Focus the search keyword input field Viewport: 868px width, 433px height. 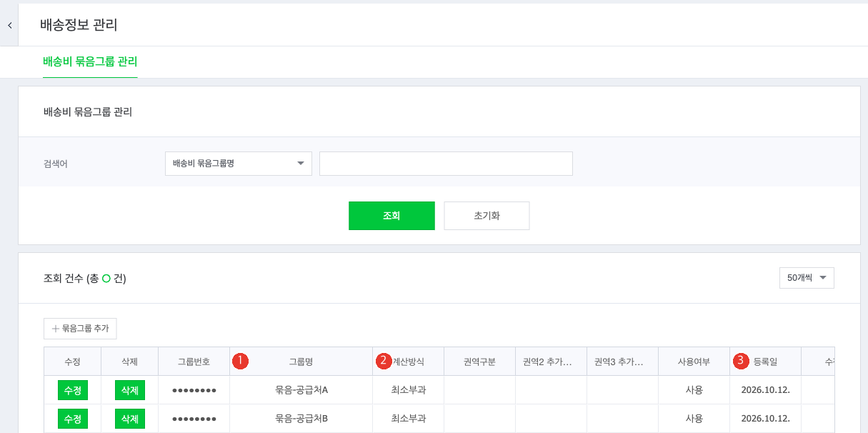click(446, 164)
